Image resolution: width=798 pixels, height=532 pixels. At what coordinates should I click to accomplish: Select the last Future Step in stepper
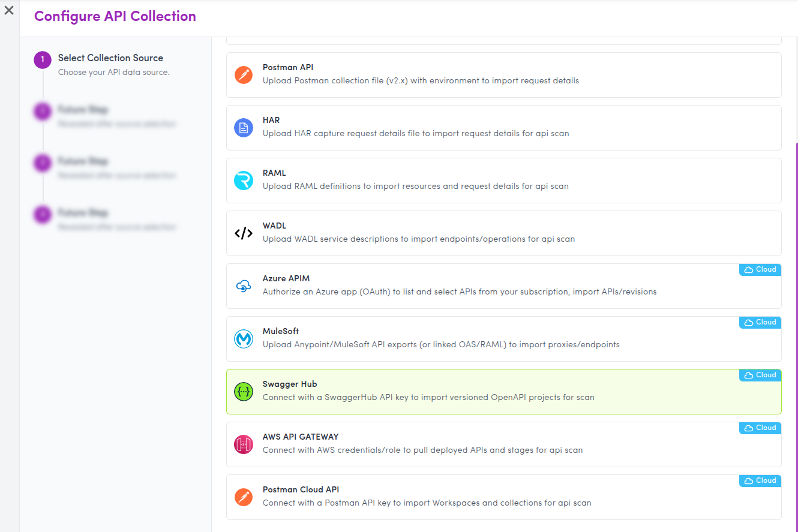click(83, 214)
